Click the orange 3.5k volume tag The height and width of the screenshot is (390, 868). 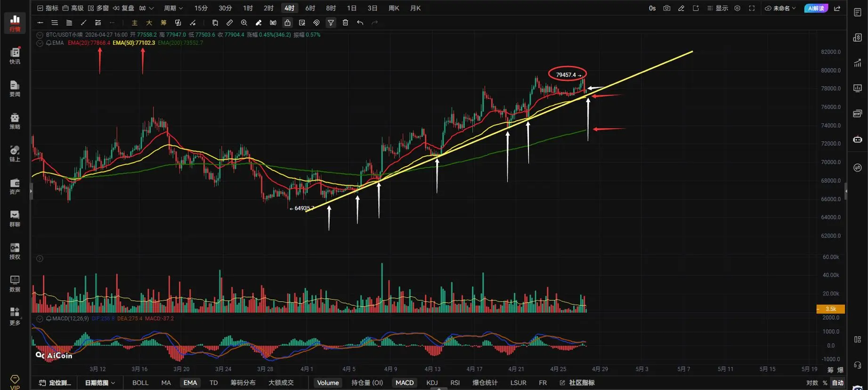tap(830, 309)
